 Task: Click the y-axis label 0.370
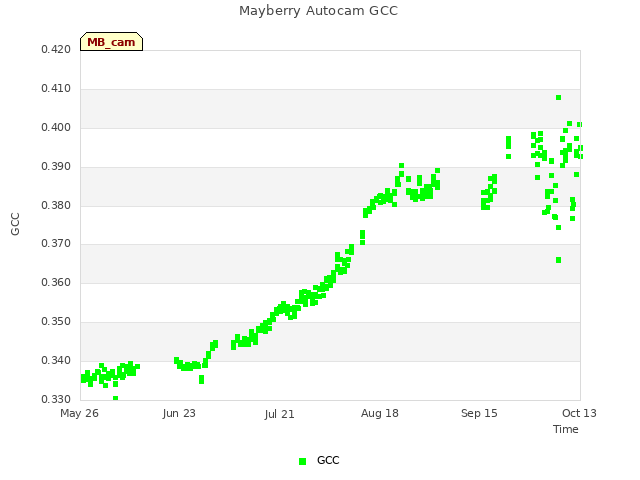tap(56, 244)
